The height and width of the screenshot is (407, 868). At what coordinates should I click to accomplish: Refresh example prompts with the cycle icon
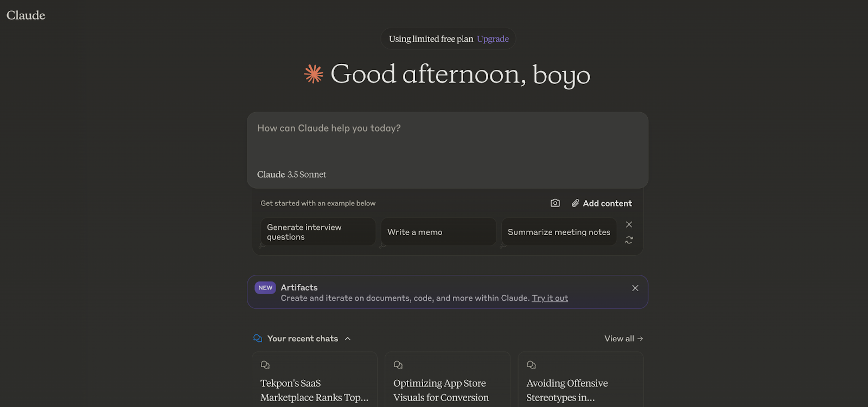point(629,240)
